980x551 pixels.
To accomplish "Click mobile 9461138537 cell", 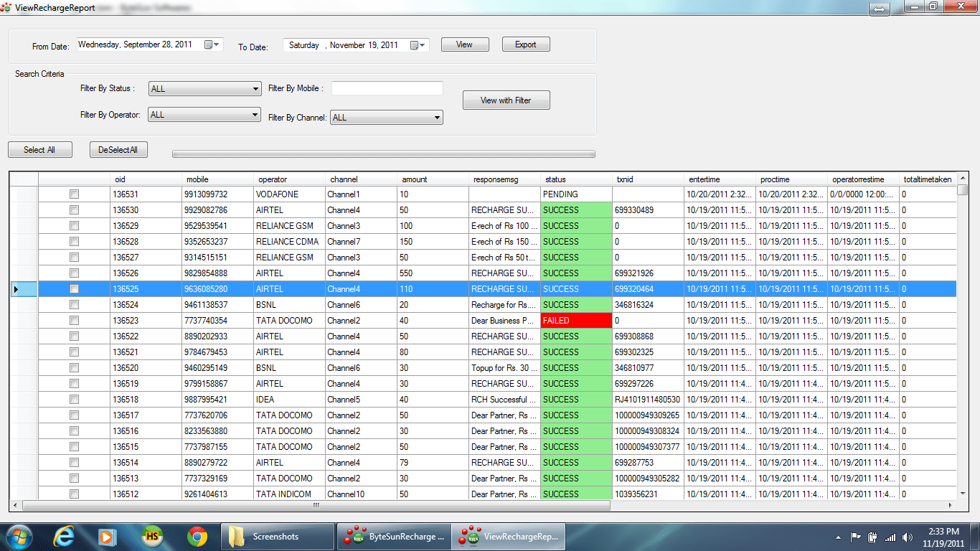I will [218, 304].
